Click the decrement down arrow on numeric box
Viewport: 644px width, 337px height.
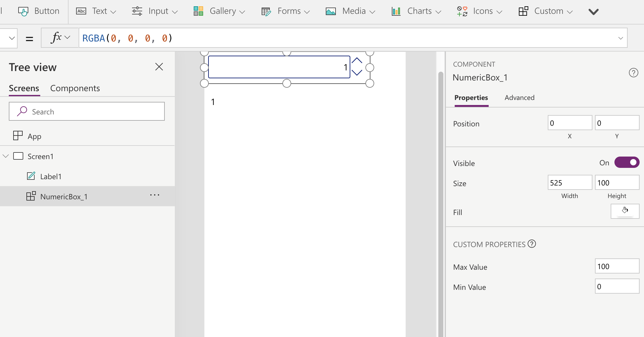point(357,73)
